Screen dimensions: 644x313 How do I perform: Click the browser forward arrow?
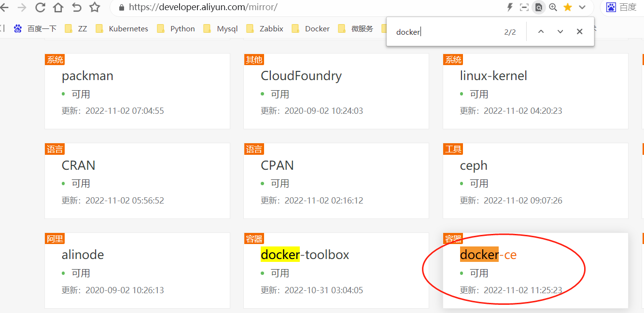click(x=22, y=7)
